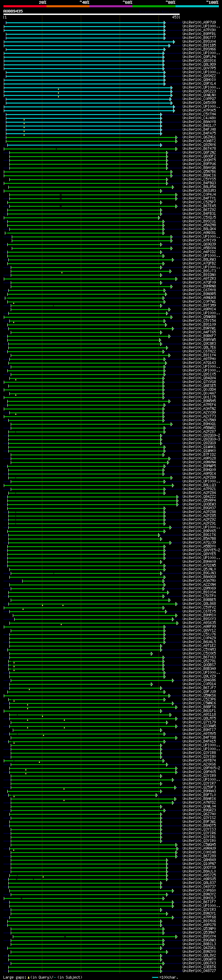Viewport: 222px width, 980px height.
Task: Select the UniRef100_Q0V7P5 hit label
Action: pos(199,68)
